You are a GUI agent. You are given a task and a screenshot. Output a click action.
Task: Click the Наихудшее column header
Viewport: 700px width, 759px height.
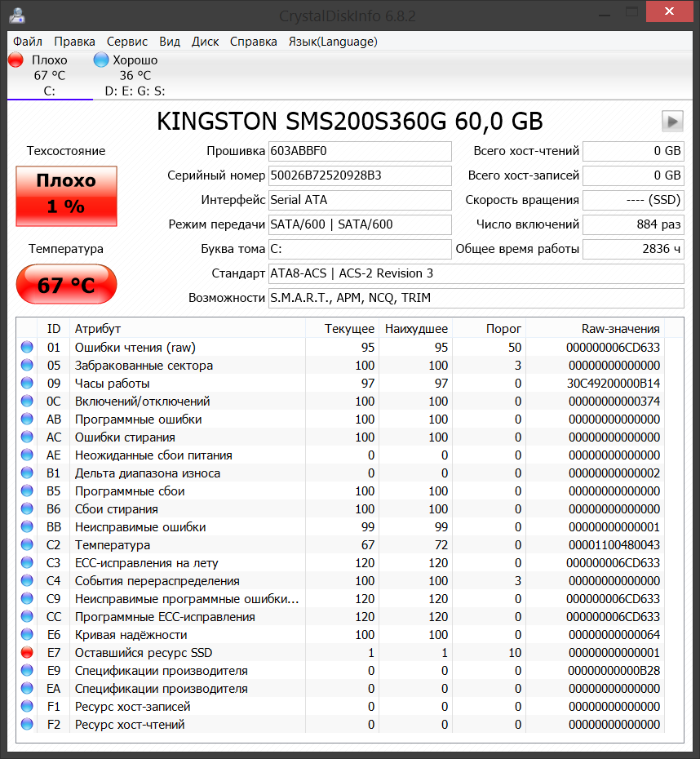point(416,329)
